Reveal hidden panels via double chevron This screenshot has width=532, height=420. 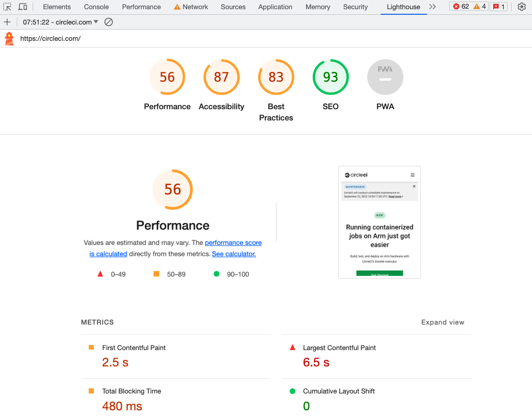[x=433, y=7]
